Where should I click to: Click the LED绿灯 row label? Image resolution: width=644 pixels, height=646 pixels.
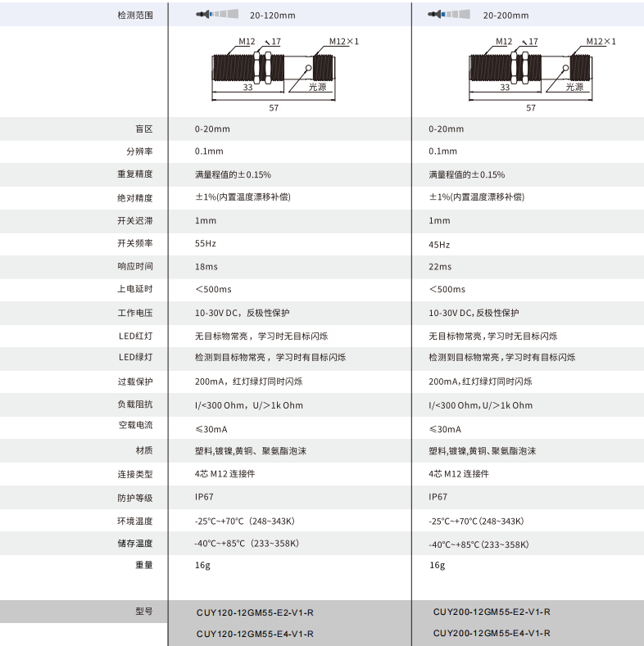pyautogui.click(x=136, y=357)
